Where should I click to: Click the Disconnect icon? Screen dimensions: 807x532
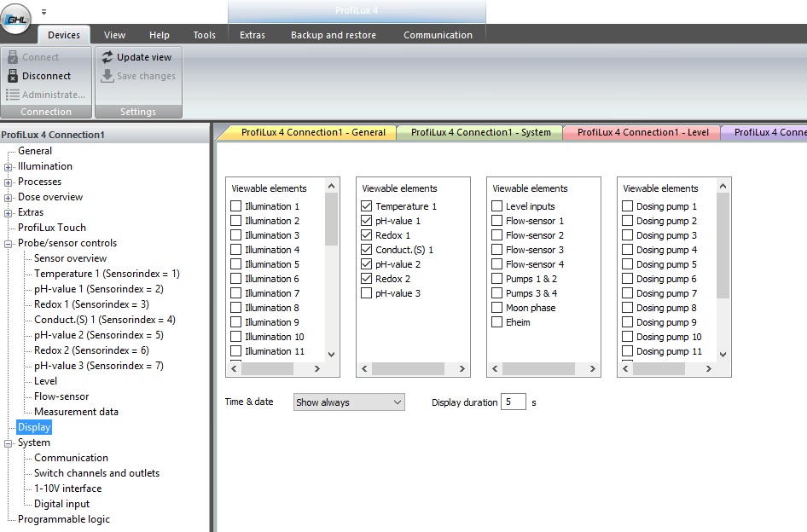tap(13, 76)
